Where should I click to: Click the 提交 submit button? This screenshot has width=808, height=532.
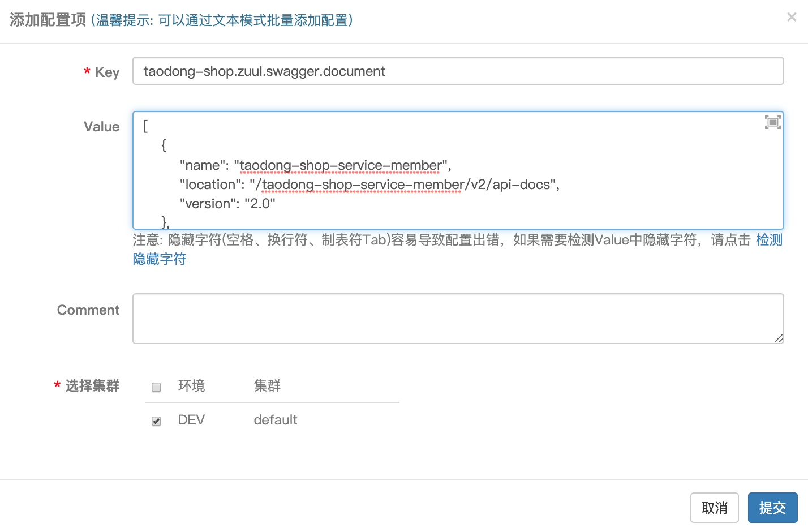coord(772,508)
